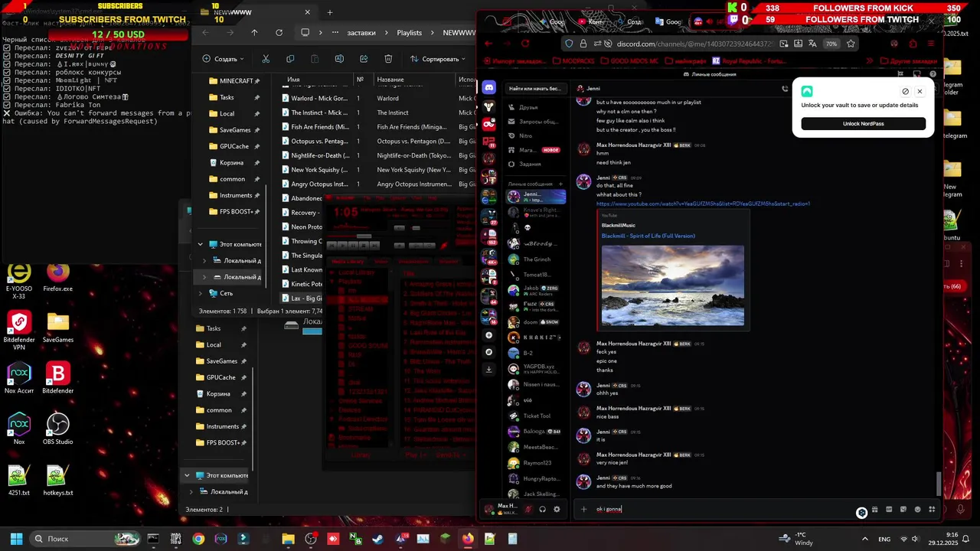Open the emoji picker in Discord
Screen dimensions: 980x551
click(x=917, y=509)
